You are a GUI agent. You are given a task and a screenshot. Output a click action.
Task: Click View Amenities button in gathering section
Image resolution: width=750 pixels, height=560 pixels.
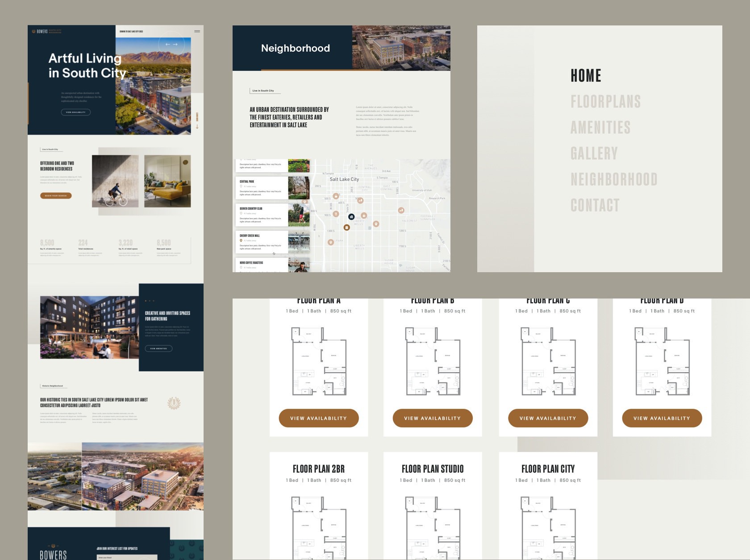point(158,348)
